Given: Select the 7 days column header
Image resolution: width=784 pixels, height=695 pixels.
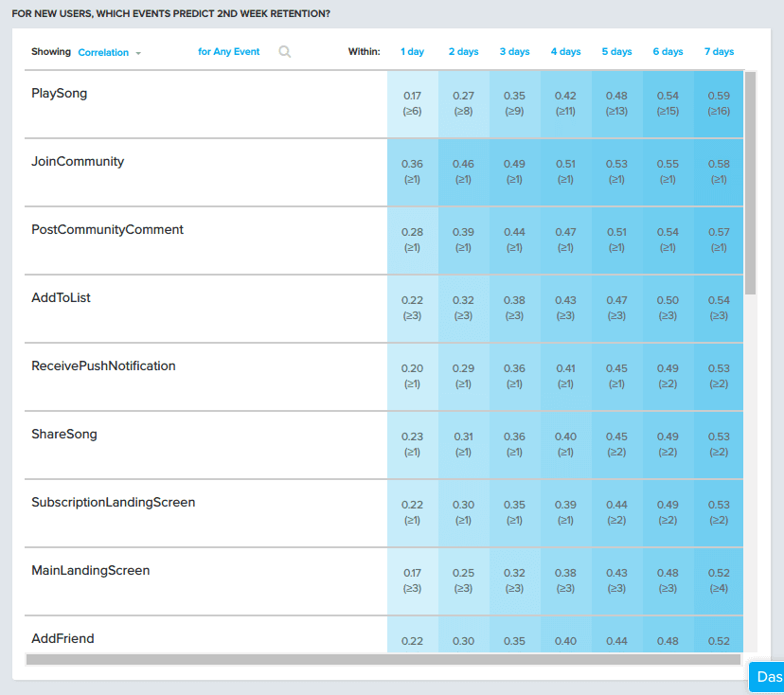Looking at the screenshot, I should (x=719, y=52).
